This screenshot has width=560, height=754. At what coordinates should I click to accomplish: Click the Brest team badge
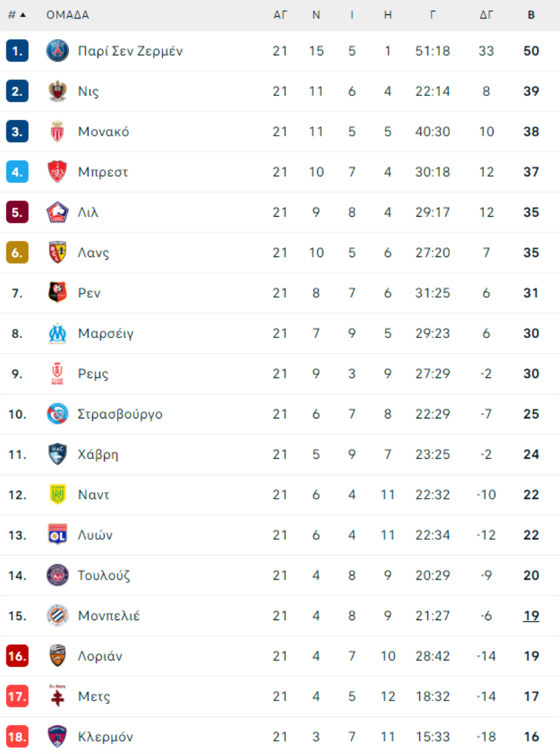coord(58,172)
